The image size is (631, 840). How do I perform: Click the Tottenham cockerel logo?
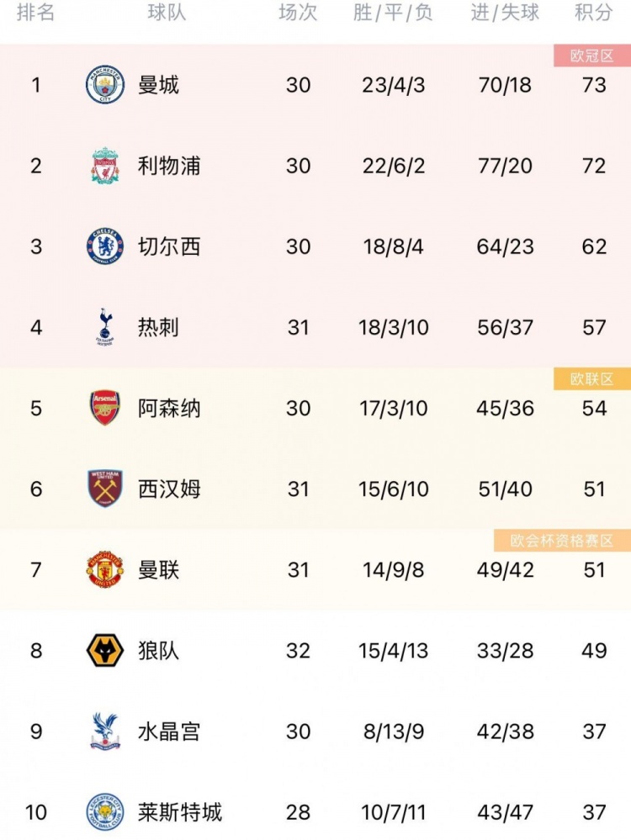pyautogui.click(x=105, y=327)
